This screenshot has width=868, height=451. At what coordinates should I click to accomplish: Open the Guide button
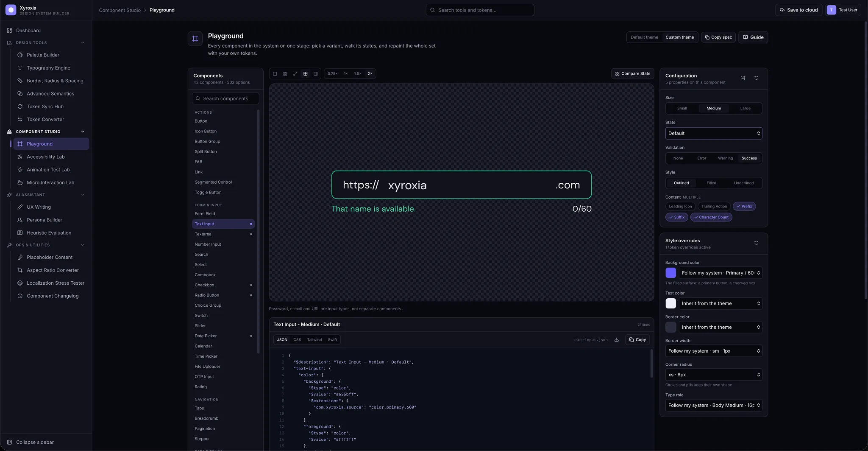click(x=753, y=37)
